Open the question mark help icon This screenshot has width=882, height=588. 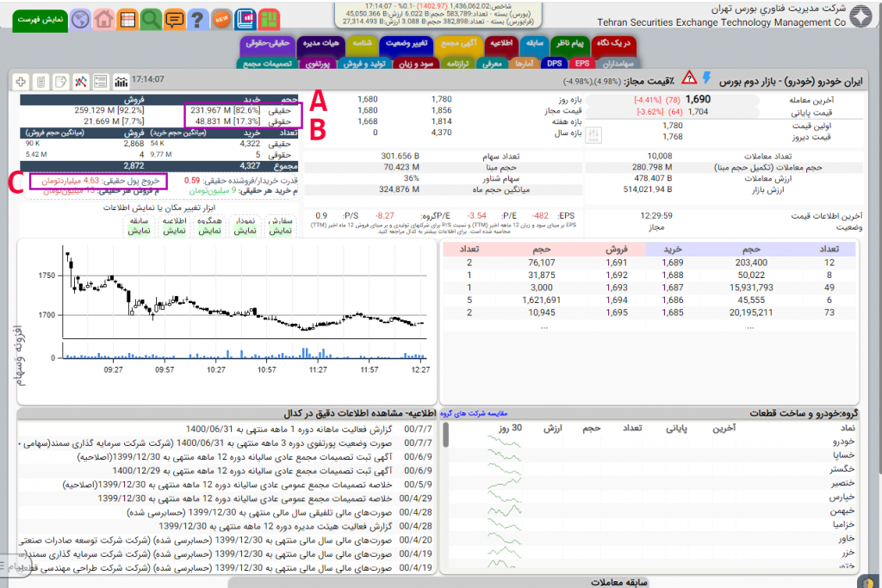[x=197, y=18]
